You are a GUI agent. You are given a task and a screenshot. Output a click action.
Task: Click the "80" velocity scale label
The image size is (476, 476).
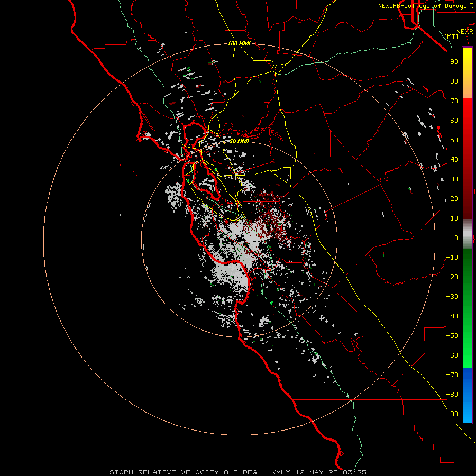click(x=454, y=81)
